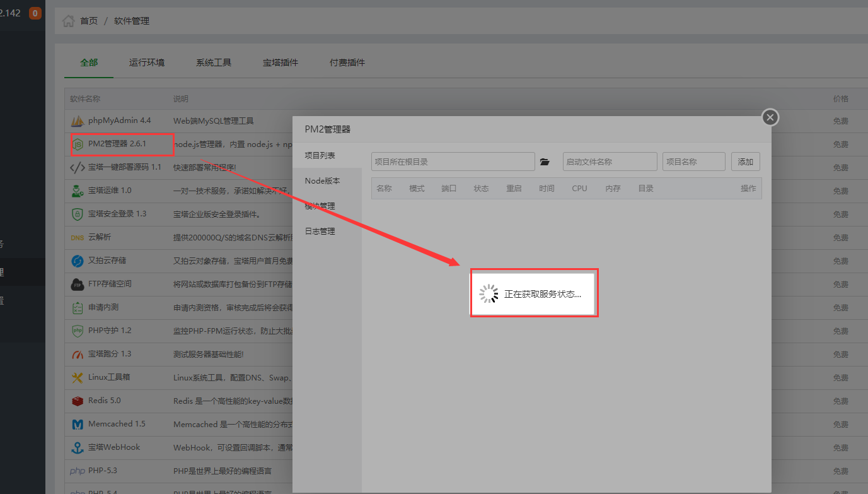
Task: Click the 项目名称 input field
Action: click(x=693, y=162)
